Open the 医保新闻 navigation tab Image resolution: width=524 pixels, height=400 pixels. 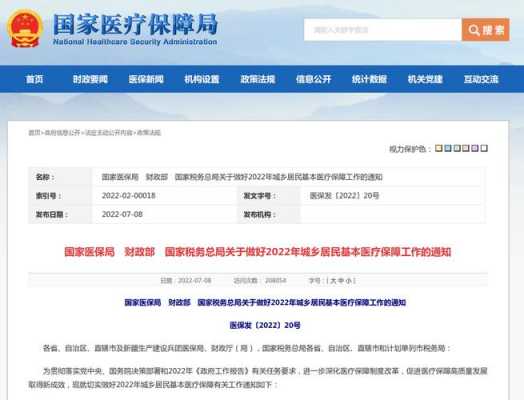coord(146,79)
